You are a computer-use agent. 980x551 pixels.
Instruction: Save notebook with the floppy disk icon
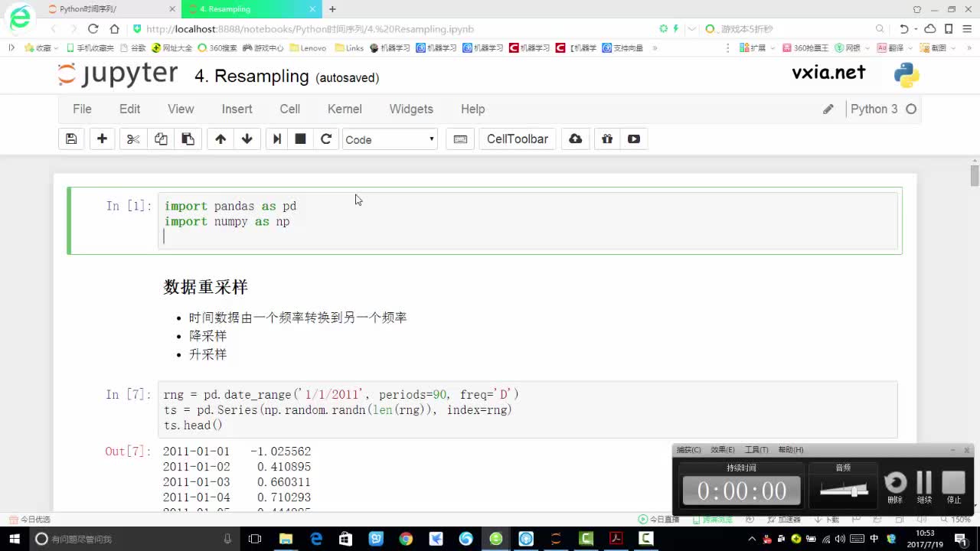pyautogui.click(x=71, y=139)
